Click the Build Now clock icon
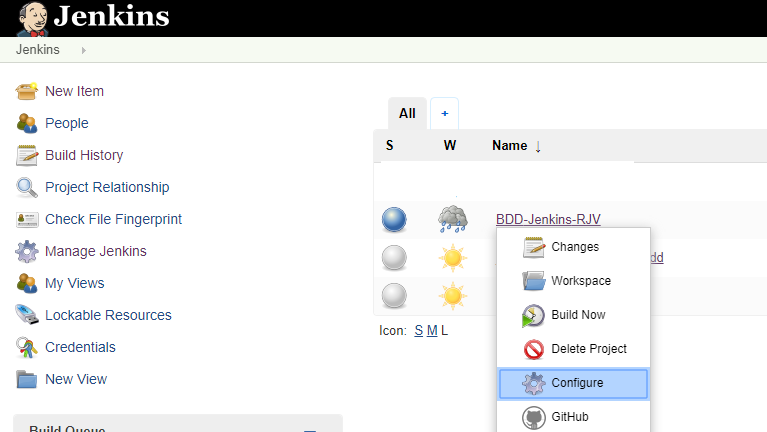Screen dimensions: 767x432 pos(533,315)
